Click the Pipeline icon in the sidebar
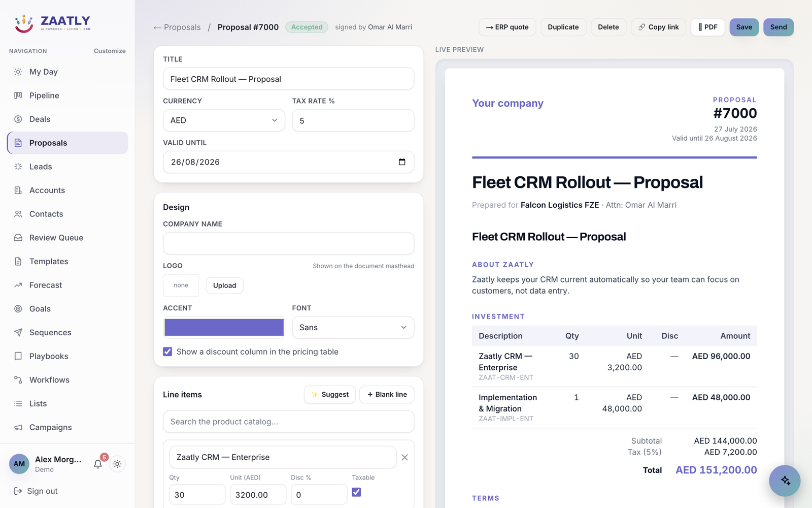The height and width of the screenshot is (508, 812). pos(18,96)
